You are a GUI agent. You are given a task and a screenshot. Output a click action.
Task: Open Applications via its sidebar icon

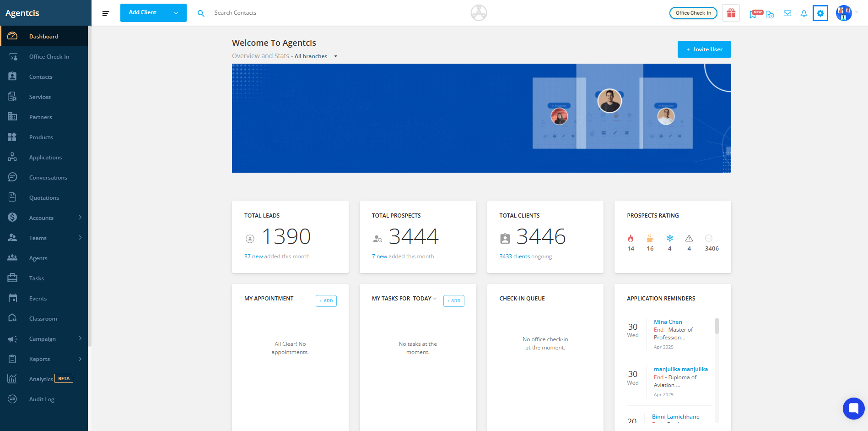[12, 157]
